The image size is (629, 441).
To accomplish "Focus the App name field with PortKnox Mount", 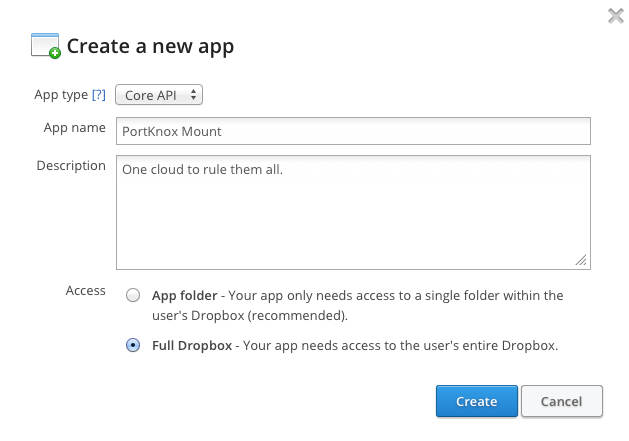I will pyautogui.click(x=353, y=131).
